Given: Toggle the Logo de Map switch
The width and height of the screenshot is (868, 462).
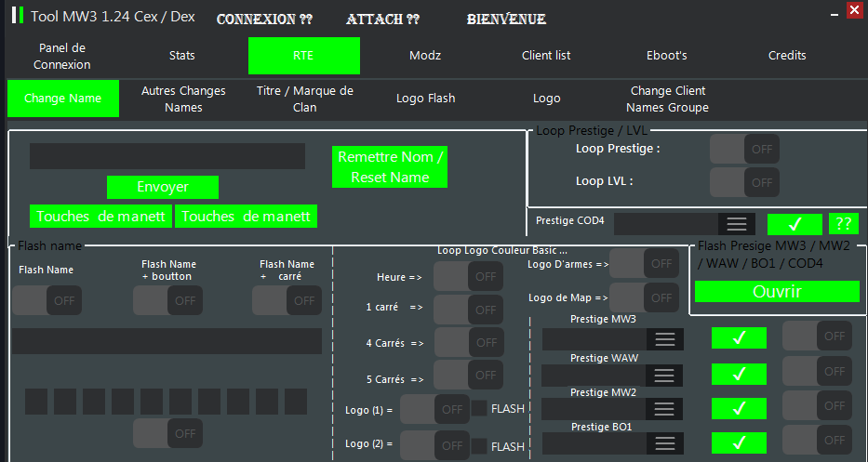Looking at the screenshot, I should [x=645, y=297].
